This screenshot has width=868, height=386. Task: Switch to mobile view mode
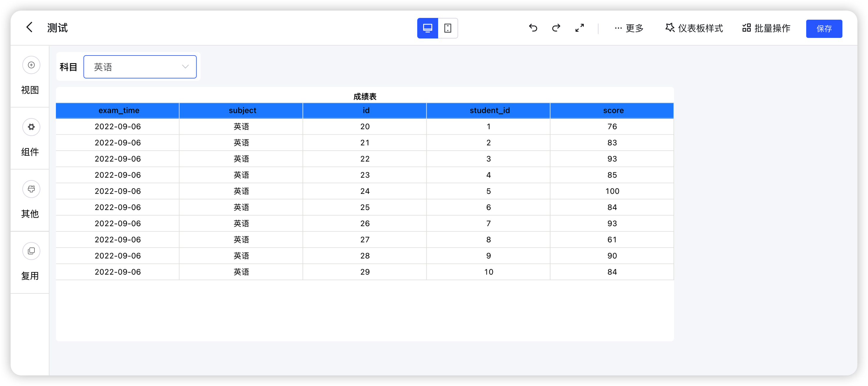(448, 28)
